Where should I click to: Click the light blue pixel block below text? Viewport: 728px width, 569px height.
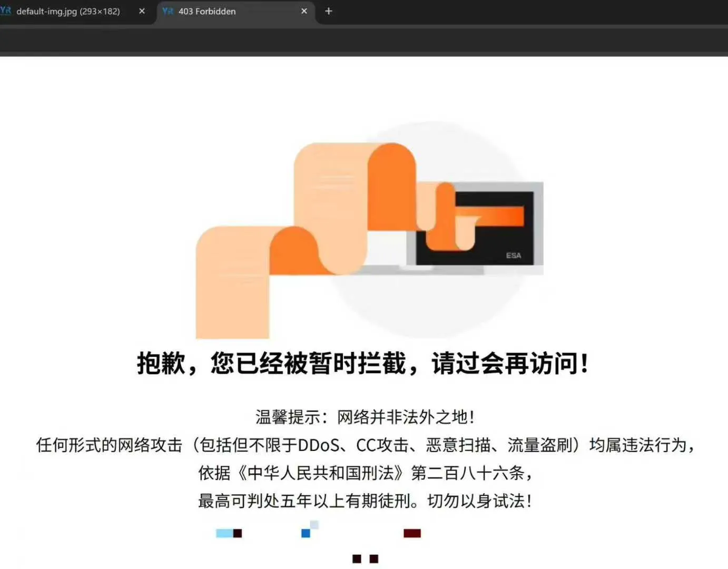(225, 533)
